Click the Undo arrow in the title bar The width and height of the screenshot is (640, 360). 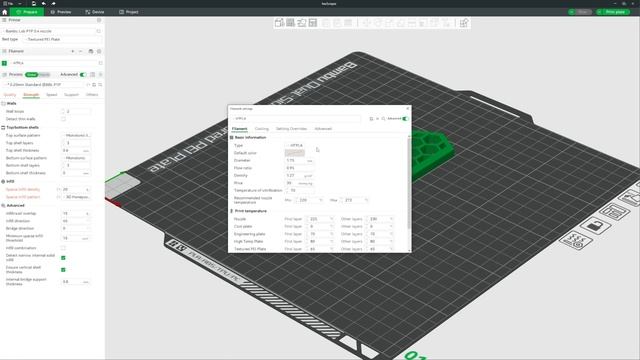[43, 4]
